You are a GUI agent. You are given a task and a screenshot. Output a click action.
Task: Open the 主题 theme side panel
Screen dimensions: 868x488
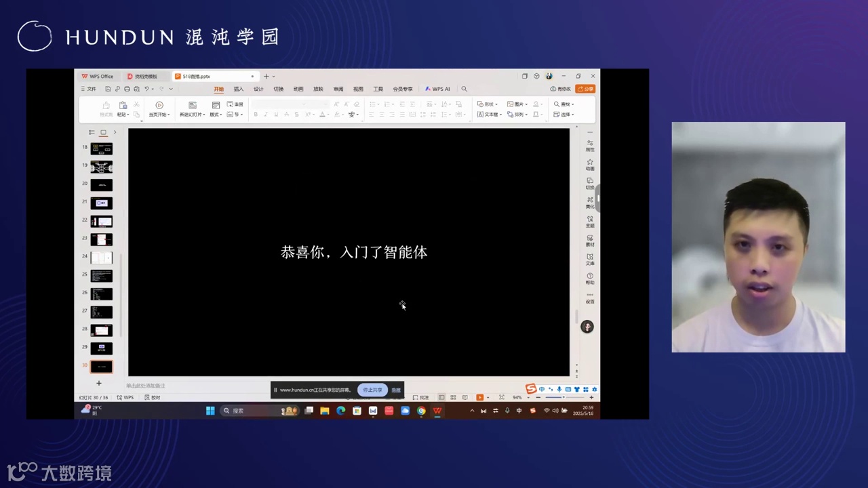(x=590, y=221)
